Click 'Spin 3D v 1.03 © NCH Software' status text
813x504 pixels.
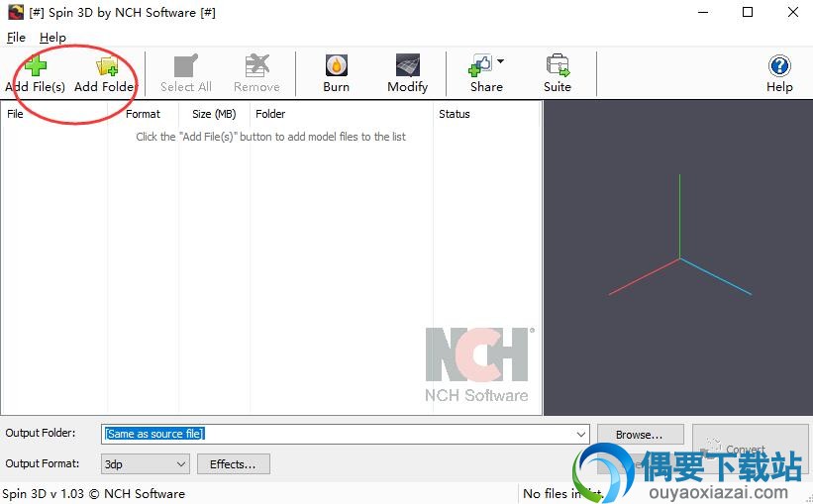point(94,494)
